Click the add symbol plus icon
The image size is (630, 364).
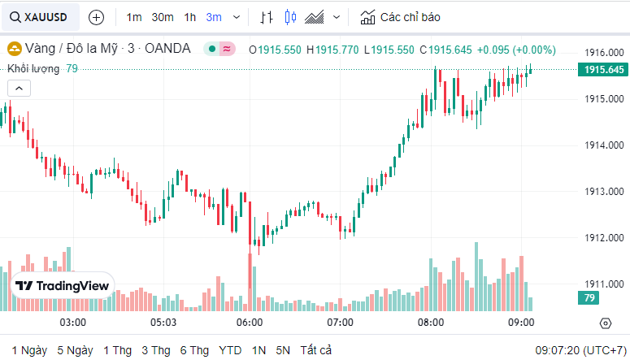(96, 17)
